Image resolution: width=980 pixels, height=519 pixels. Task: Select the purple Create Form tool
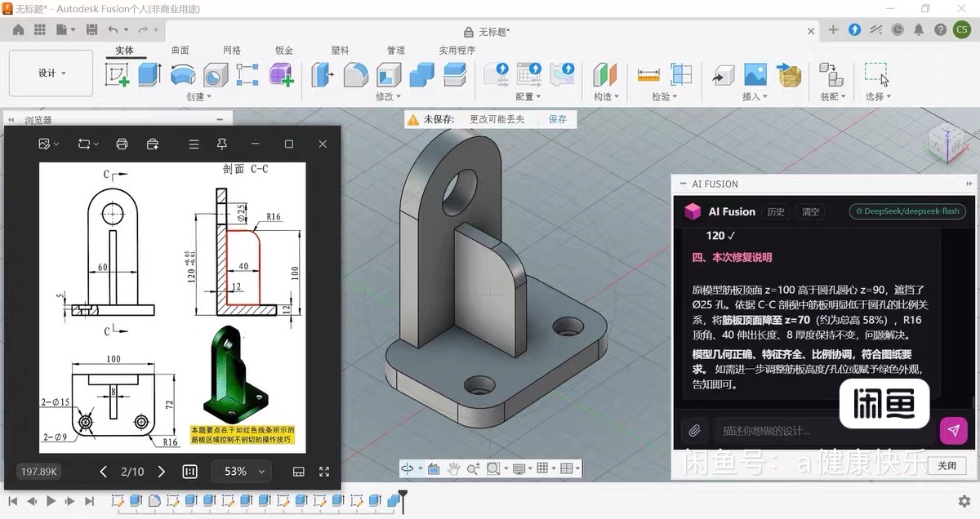(281, 75)
